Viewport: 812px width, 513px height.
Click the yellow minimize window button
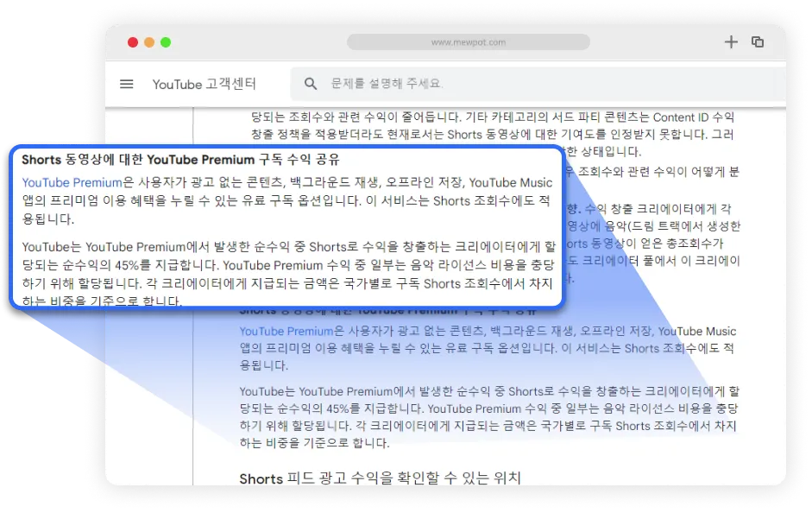(149, 42)
